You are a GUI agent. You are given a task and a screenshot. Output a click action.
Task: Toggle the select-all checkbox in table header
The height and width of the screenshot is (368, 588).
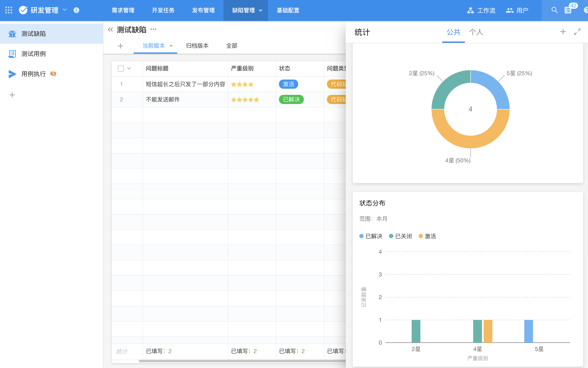coord(121,69)
